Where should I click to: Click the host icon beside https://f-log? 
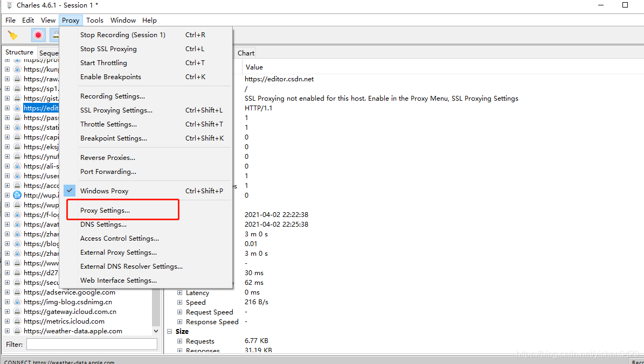click(x=17, y=215)
